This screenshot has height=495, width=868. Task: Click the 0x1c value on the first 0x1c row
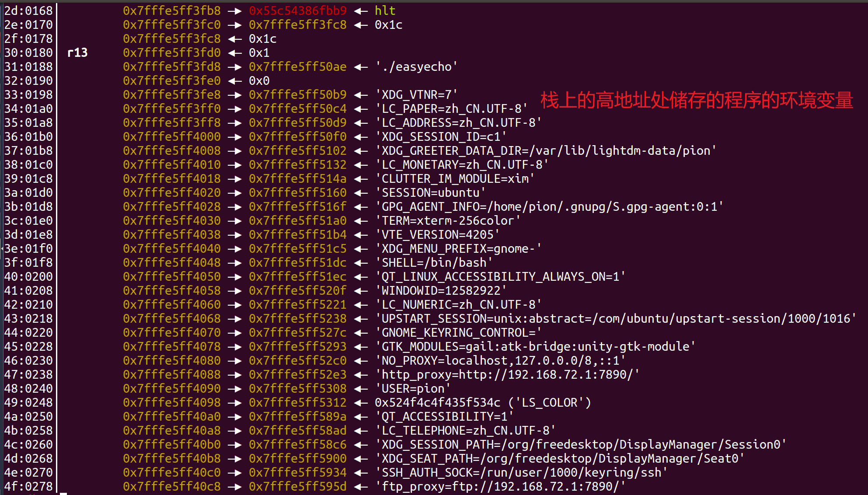pos(388,25)
